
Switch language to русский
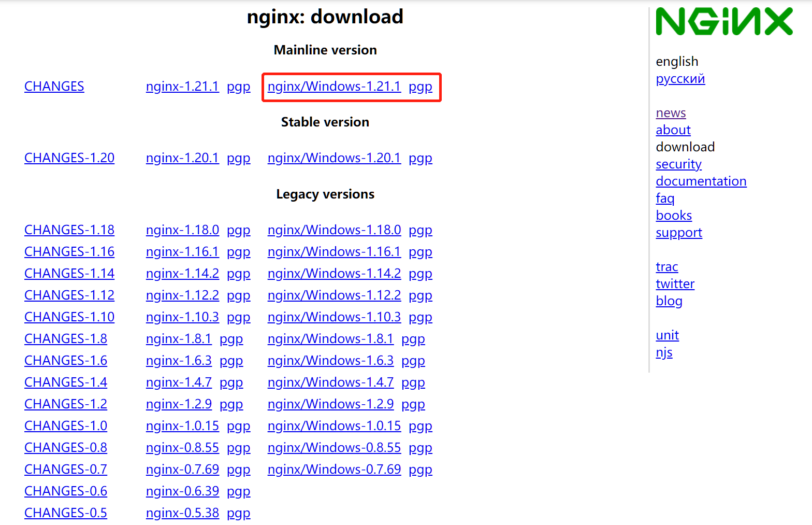680,79
